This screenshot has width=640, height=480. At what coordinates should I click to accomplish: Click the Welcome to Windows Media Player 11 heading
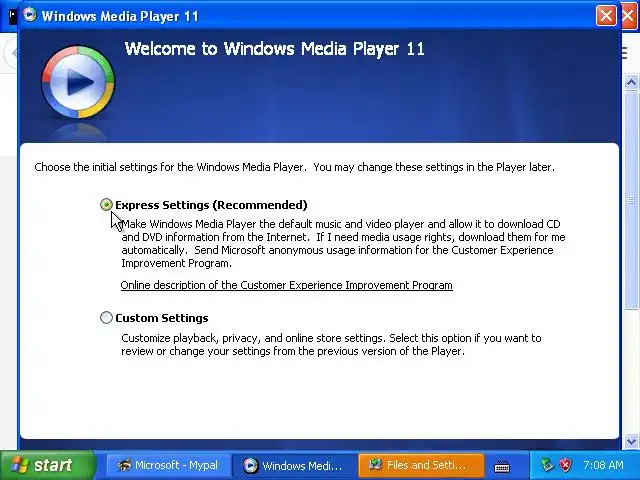[x=275, y=49]
